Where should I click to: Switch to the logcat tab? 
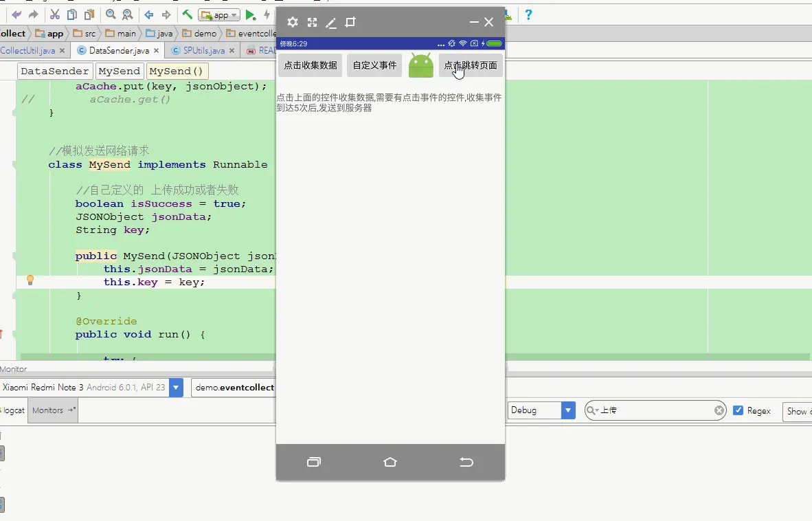click(13, 410)
